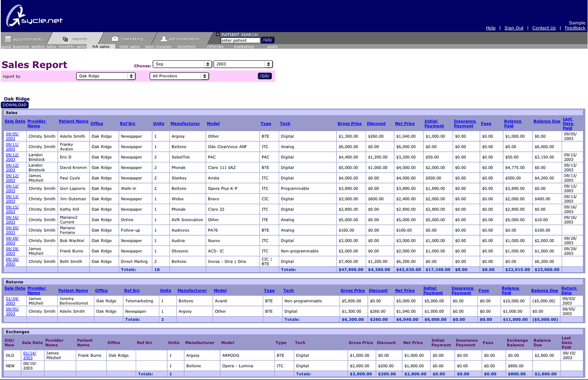Click the DOWNLOAD button under Oak Ridge
Screen dimensions: 588x380
(15, 105)
